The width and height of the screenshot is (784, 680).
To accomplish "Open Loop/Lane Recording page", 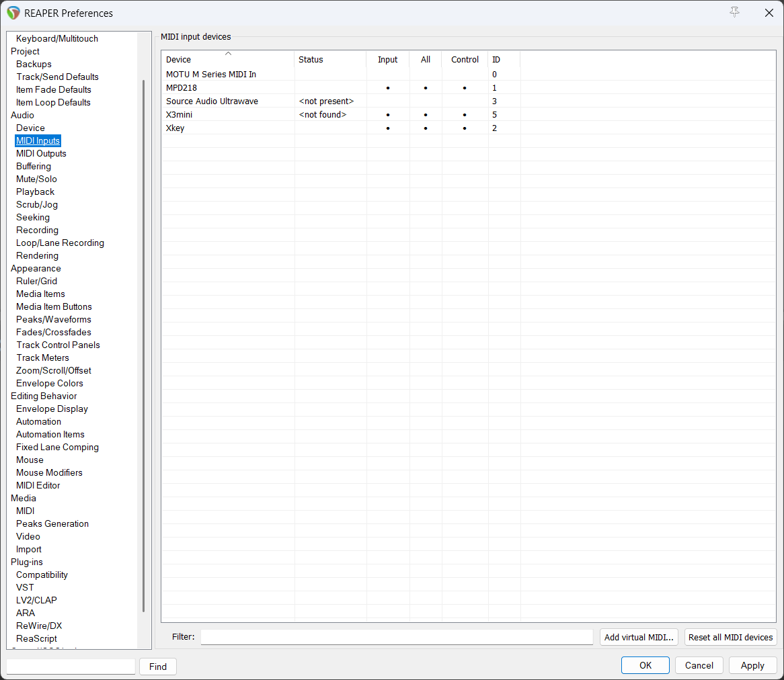I will tap(60, 243).
